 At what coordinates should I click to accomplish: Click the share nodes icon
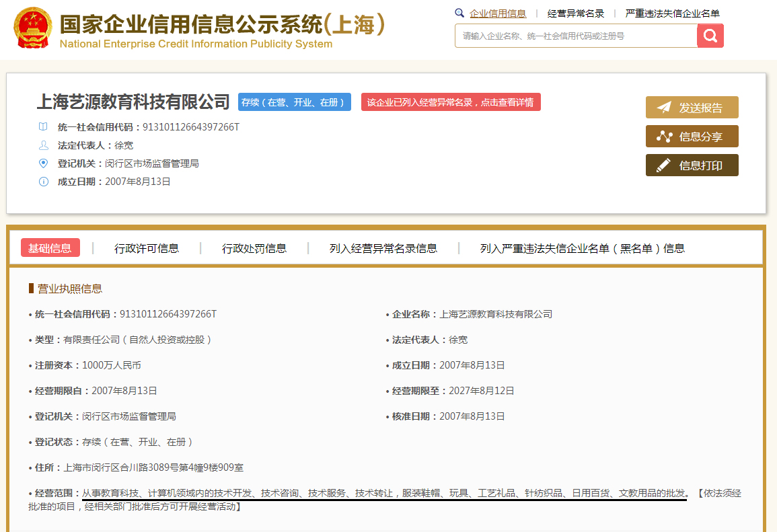point(664,137)
